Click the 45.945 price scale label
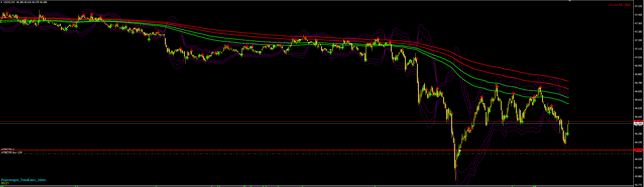This screenshot has width=644, height=187. pyautogui.click(x=638, y=168)
